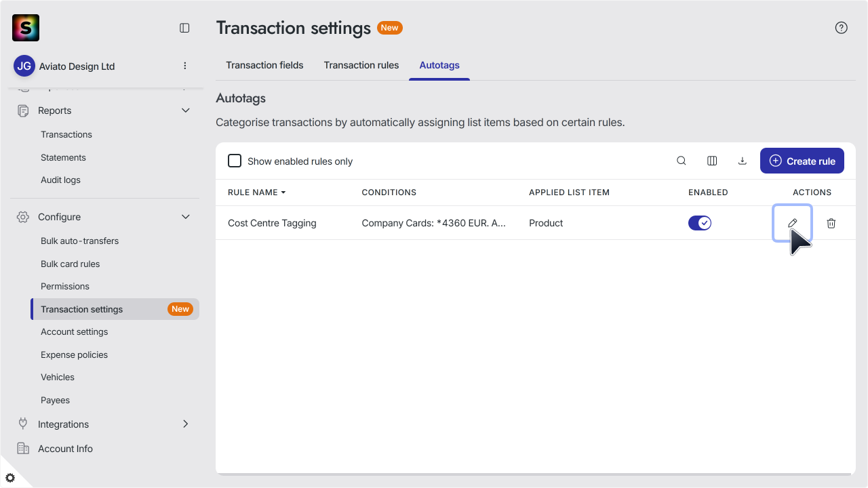The width and height of the screenshot is (868, 488).
Task: Edit the Cost Centre Tagging rule
Action: (792, 223)
